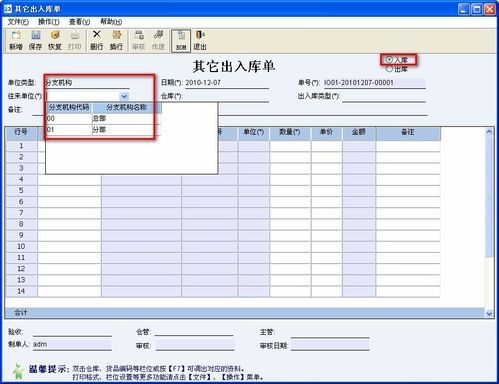Click the 打印 (Print) toolbar icon
This screenshot has height=384, width=499.
[75, 40]
